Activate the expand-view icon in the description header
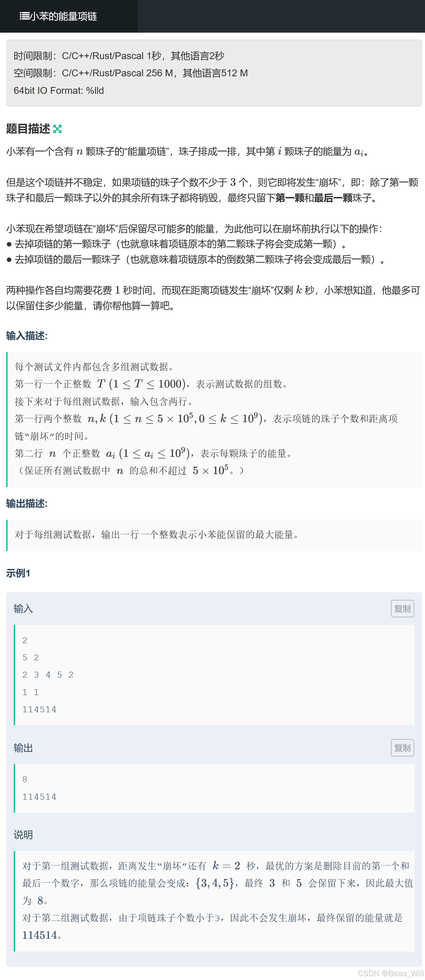 pyautogui.click(x=58, y=129)
